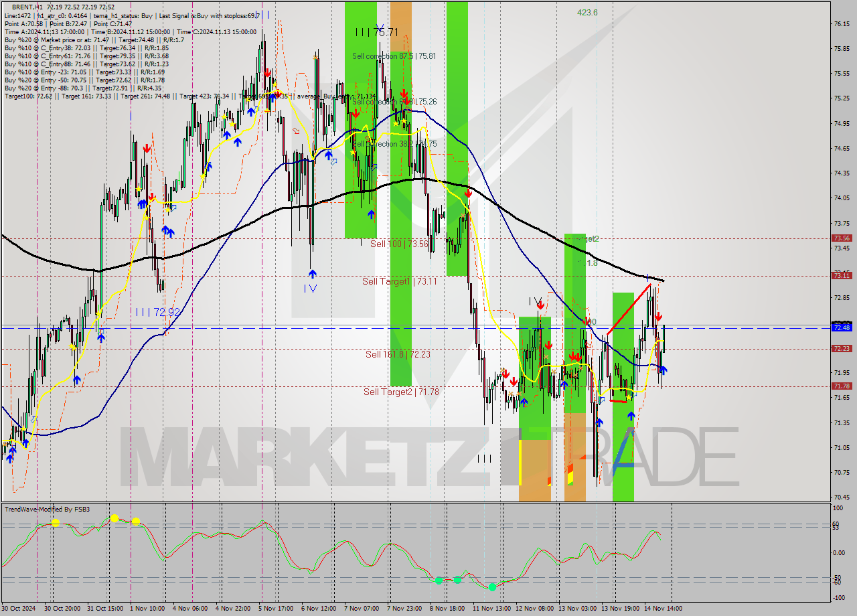This screenshot has height=616, width=857.
Task: Click the 'I I I 75.71' wave label
Action: point(377,31)
